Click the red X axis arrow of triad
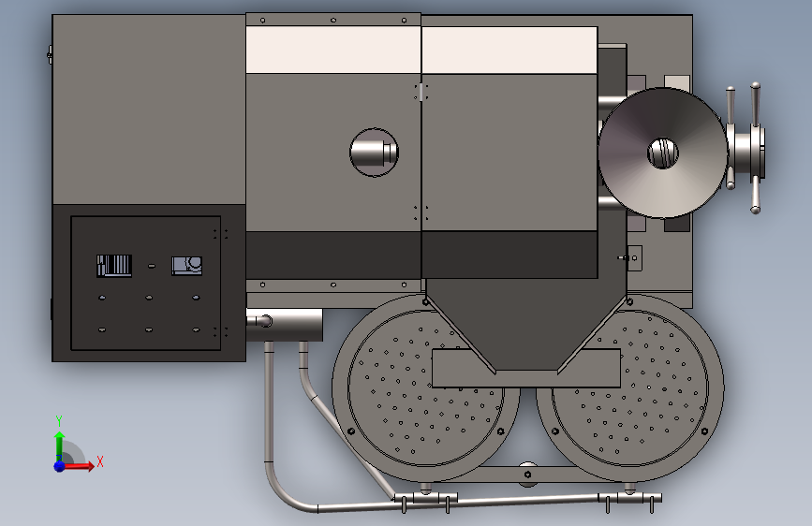Screen dimensions: 812x526 click(79, 466)
